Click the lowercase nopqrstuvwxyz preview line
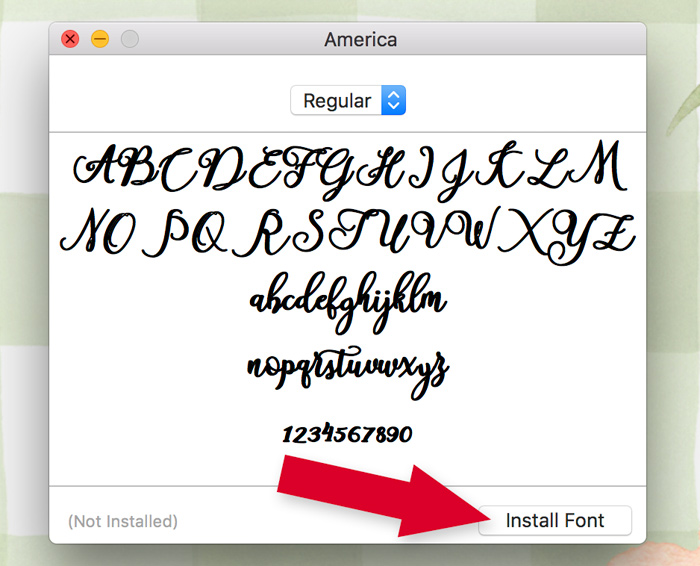This screenshot has width=700, height=566. [x=348, y=373]
